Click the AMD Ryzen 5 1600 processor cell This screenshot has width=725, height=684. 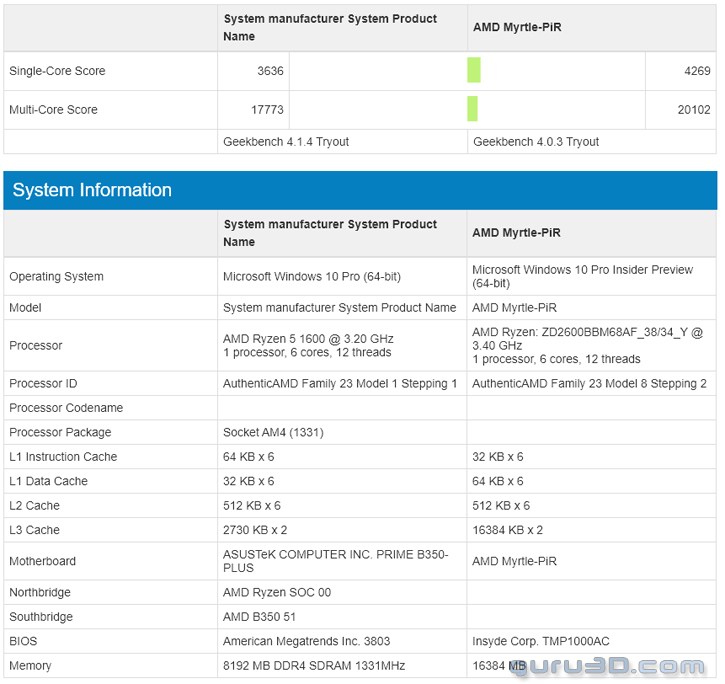tap(308, 345)
